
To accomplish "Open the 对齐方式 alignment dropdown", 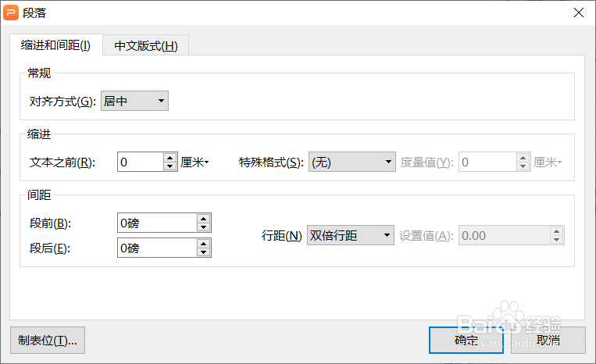I will pos(134,101).
